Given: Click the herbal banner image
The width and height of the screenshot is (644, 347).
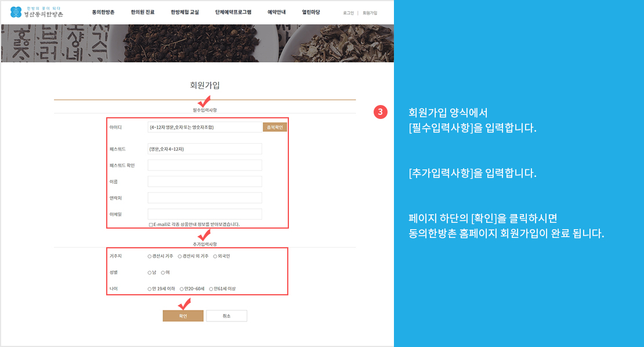Looking at the screenshot, I should [197, 43].
